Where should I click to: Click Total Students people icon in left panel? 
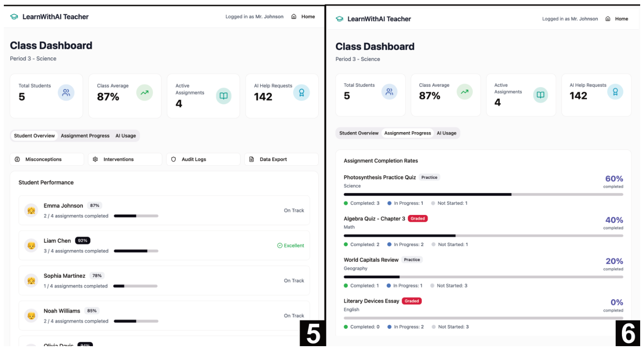pos(66,93)
